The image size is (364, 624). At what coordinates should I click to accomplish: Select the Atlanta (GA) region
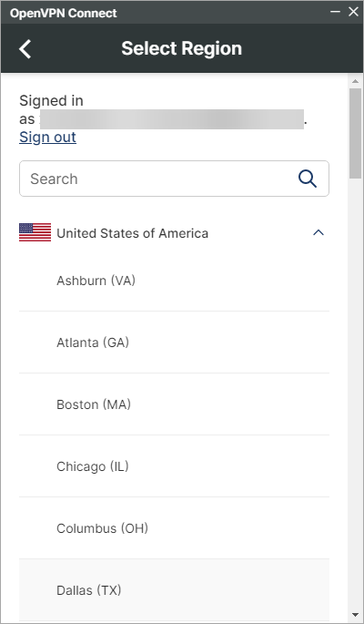(x=174, y=343)
